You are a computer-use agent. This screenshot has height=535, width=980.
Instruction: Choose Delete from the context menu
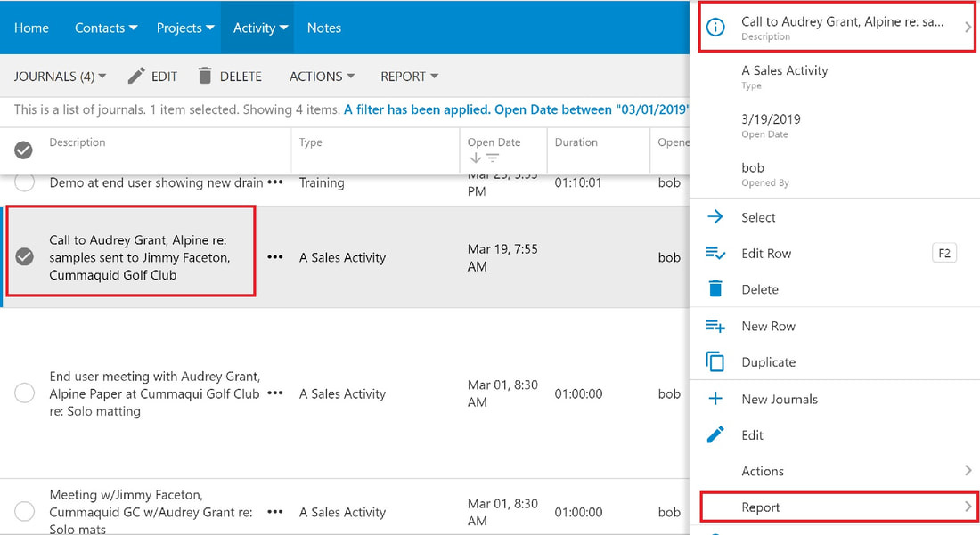[x=835, y=289]
